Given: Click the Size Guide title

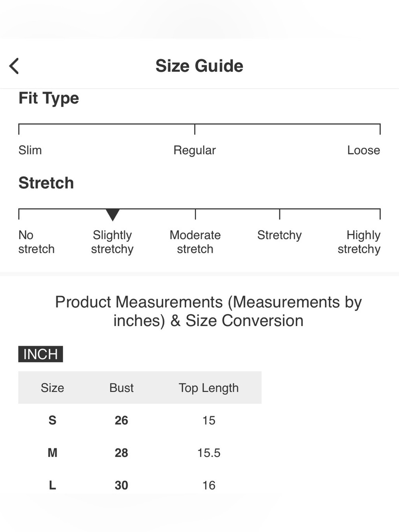Looking at the screenshot, I should [x=199, y=66].
